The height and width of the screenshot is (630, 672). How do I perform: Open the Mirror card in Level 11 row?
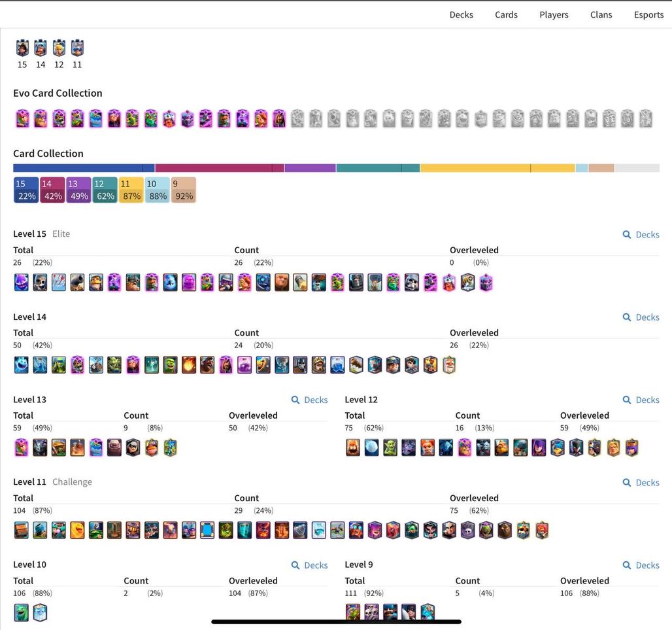tap(207, 531)
